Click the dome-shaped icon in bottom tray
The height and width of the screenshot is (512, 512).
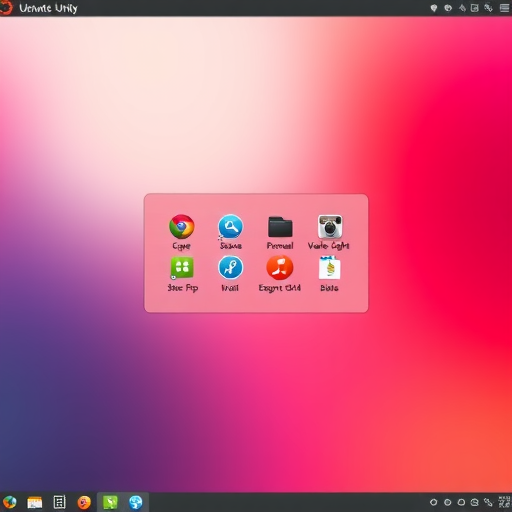(x=461, y=502)
